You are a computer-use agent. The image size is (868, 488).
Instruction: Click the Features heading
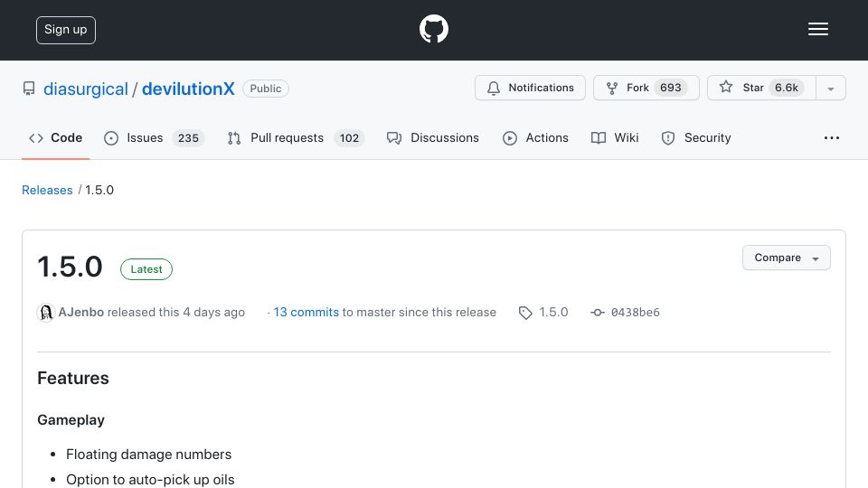tap(73, 378)
